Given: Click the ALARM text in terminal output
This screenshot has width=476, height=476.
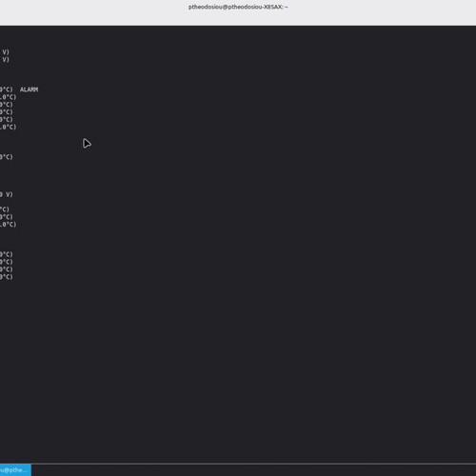Looking at the screenshot, I should click(30, 89).
